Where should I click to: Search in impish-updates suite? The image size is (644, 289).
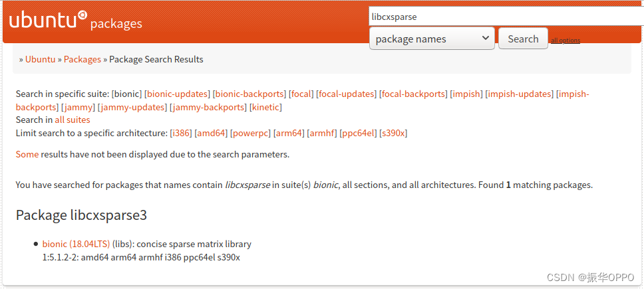[x=519, y=94]
